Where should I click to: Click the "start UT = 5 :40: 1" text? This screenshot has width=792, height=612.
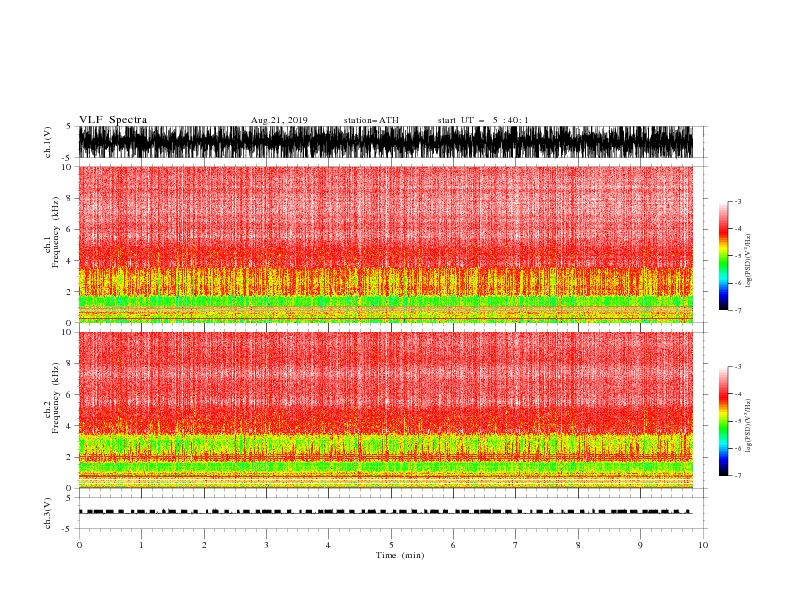coord(483,120)
